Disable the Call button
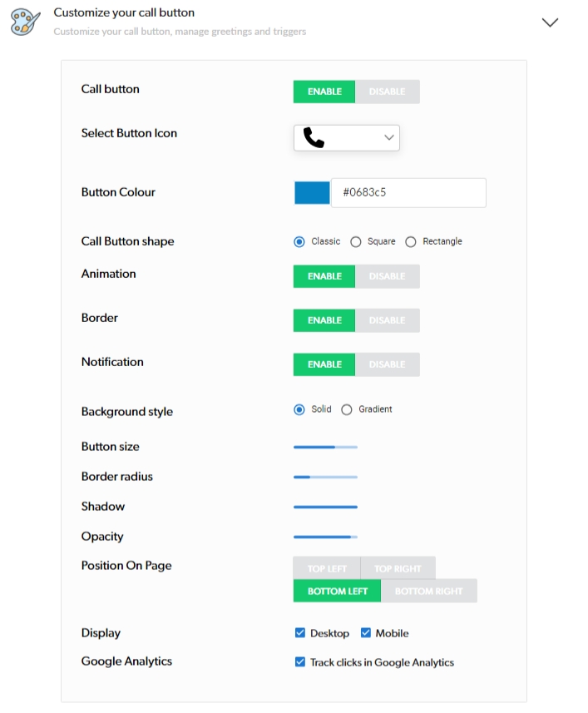This screenshot has width=588, height=713. 387,92
